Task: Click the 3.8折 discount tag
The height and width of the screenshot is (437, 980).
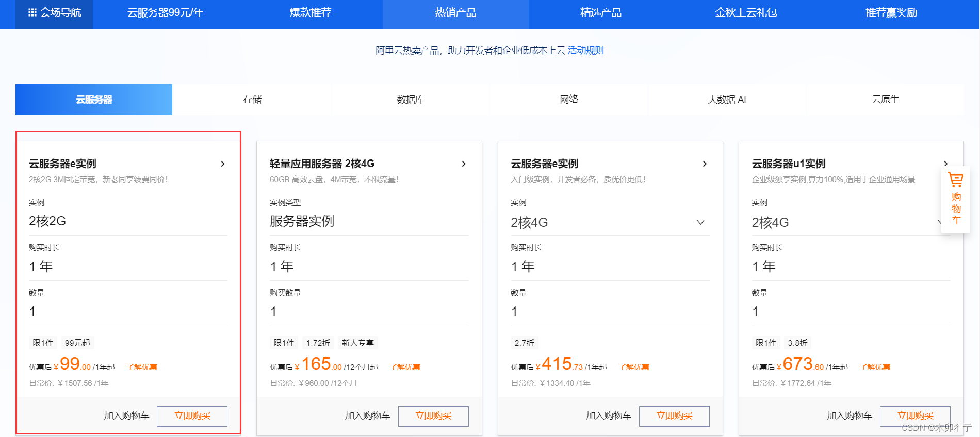Action: pos(797,343)
